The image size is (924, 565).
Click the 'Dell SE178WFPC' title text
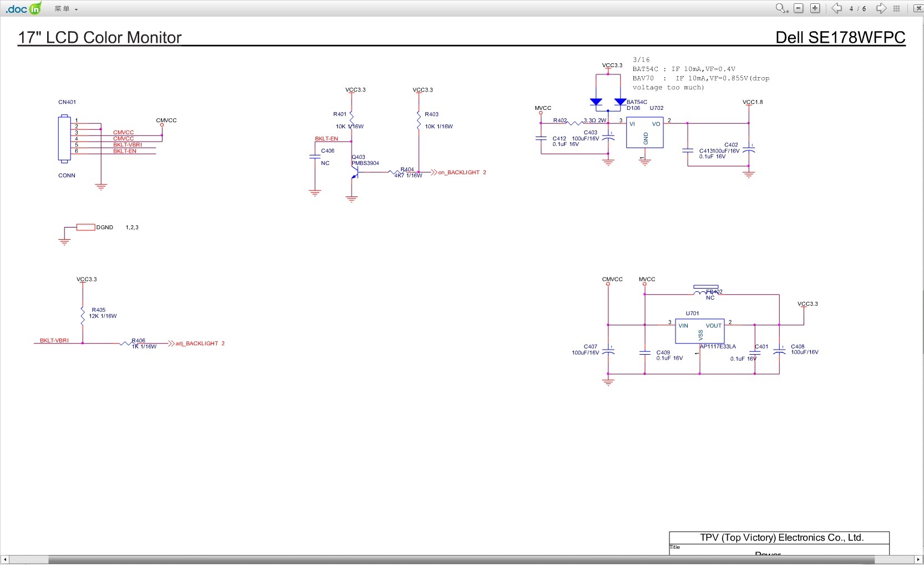point(840,37)
